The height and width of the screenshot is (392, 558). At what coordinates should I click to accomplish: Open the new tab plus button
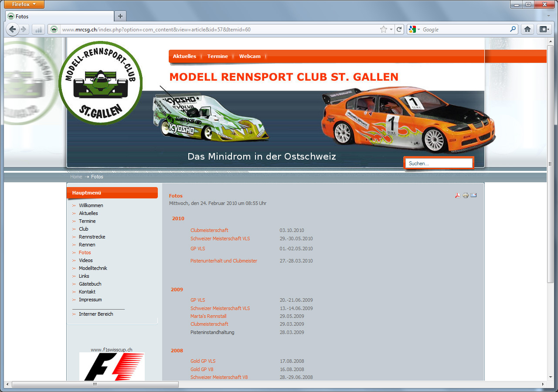(x=120, y=16)
